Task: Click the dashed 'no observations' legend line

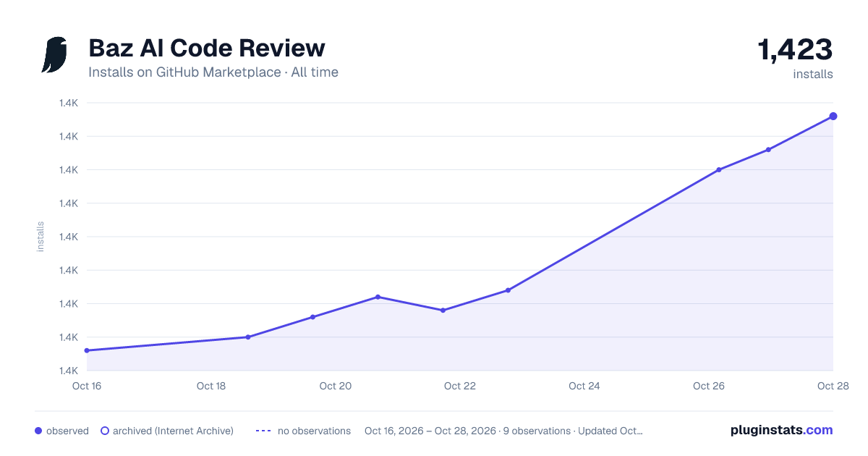Action: point(263,431)
